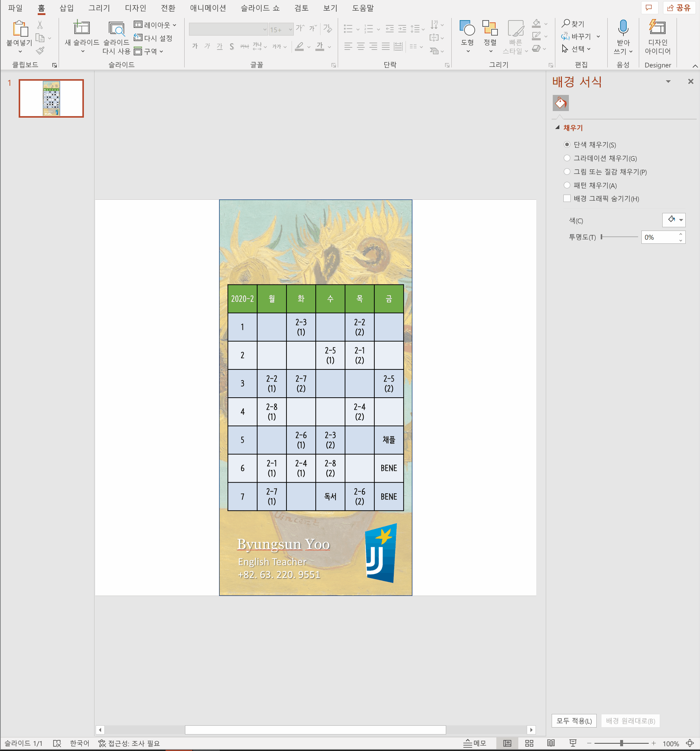Image resolution: width=700 pixels, height=751 pixels.
Task: Select Picture or texture fill (그림 또는 질감) option
Action: click(x=567, y=172)
